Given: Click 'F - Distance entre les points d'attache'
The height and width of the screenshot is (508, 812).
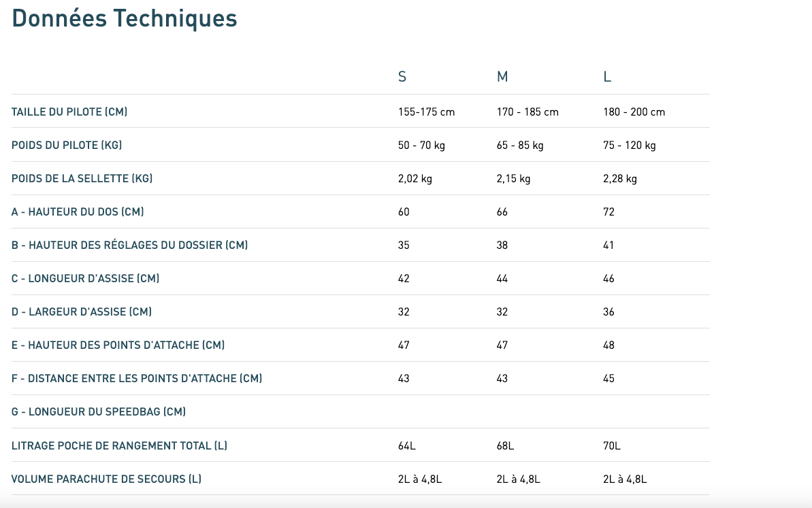Looking at the screenshot, I should pyautogui.click(x=137, y=378).
